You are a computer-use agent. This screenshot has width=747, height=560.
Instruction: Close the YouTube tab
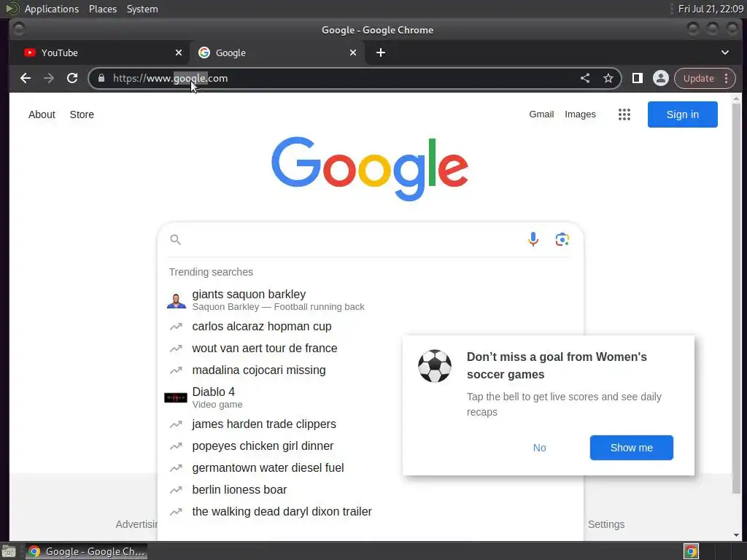pos(178,52)
